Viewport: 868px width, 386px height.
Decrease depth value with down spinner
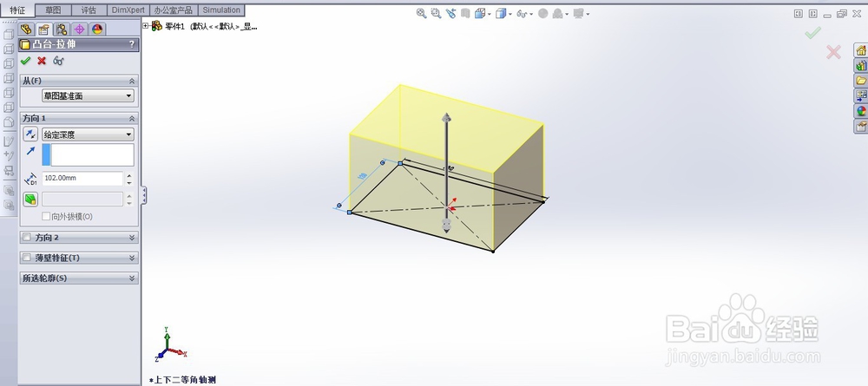pos(129,182)
